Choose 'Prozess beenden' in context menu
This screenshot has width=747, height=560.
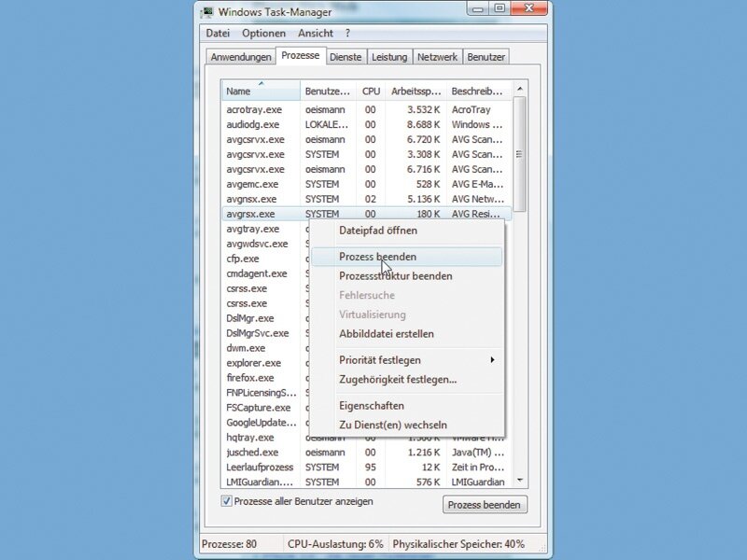[x=377, y=257]
